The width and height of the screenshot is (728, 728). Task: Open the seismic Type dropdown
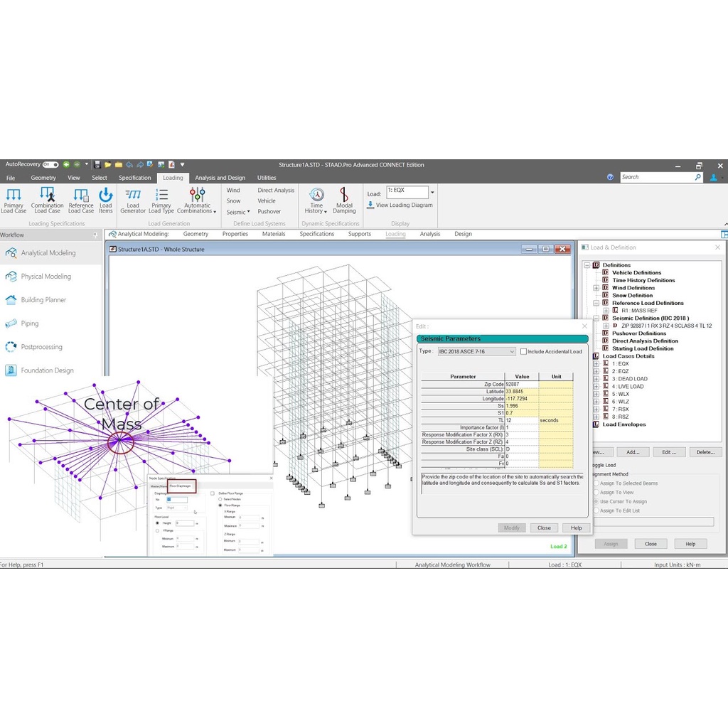[476, 351]
